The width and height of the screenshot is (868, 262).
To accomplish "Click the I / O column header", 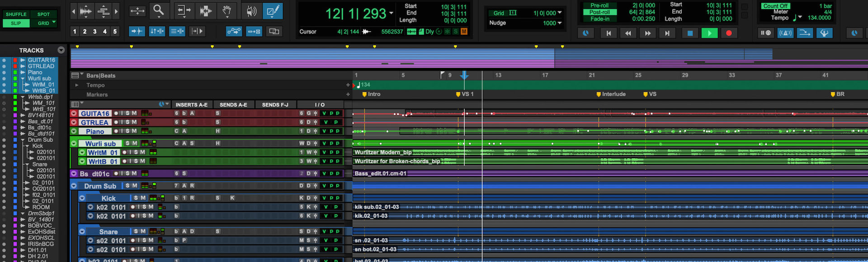I will tap(320, 105).
